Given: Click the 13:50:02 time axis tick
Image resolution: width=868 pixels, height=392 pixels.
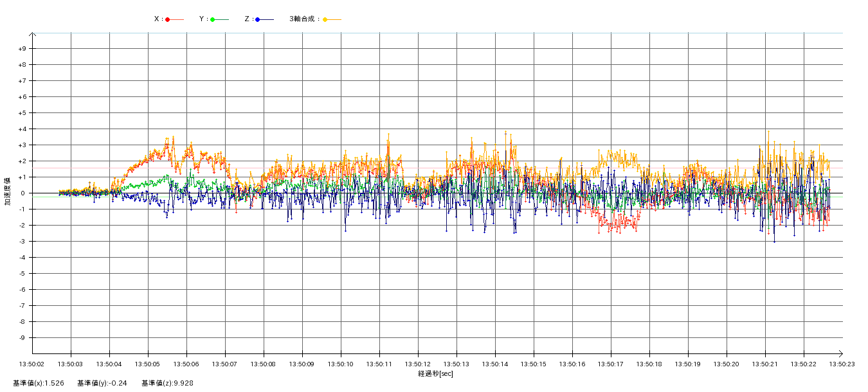Looking at the screenshot, I should click(32, 364).
